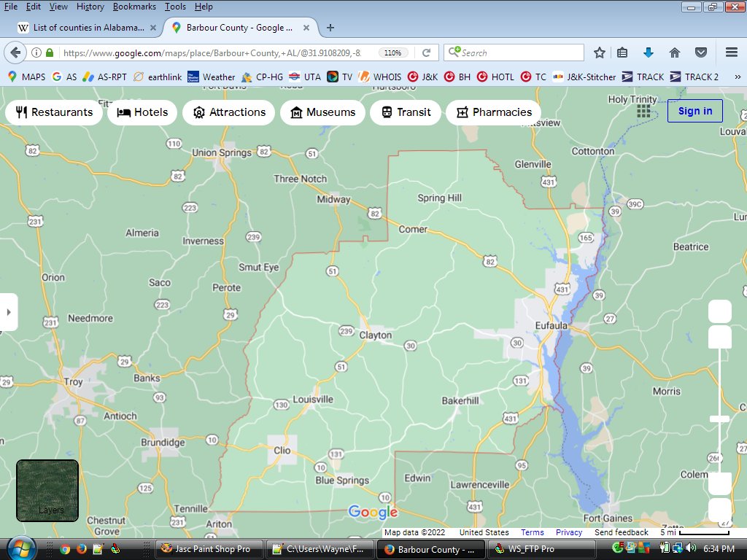
Task: Filter map by Pharmacies
Action: tap(494, 112)
